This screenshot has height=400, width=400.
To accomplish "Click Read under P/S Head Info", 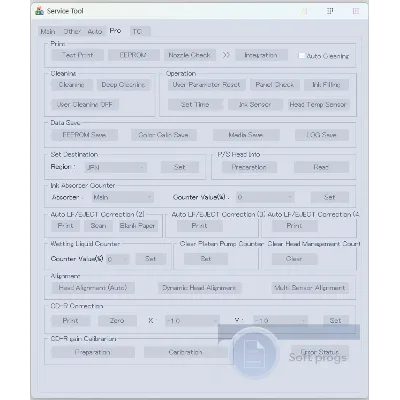I will point(321,167).
